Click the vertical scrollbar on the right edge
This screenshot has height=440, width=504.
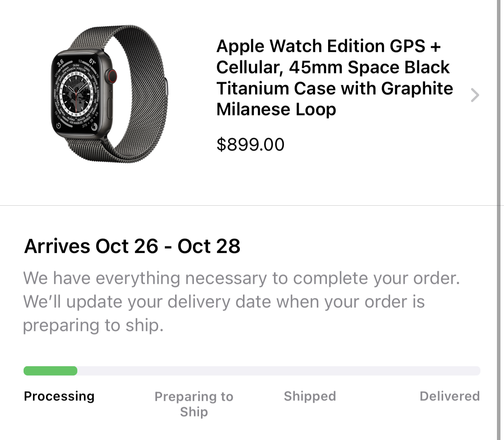click(x=499, y=220)
